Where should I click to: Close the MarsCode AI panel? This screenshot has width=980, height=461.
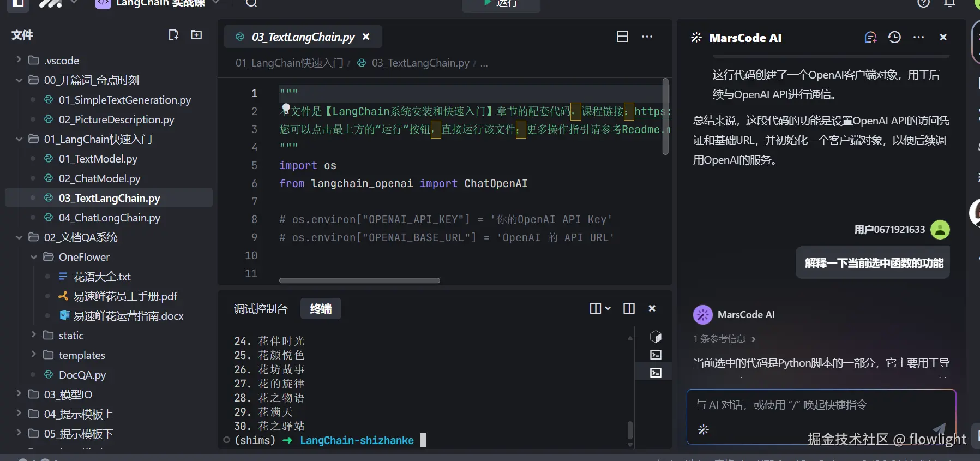coord(943,37)
